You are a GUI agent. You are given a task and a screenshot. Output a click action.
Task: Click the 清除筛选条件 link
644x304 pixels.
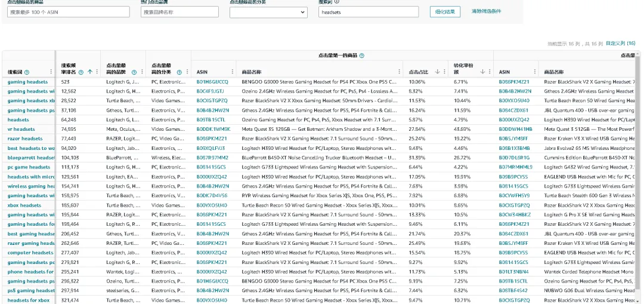tap(486, 11)
